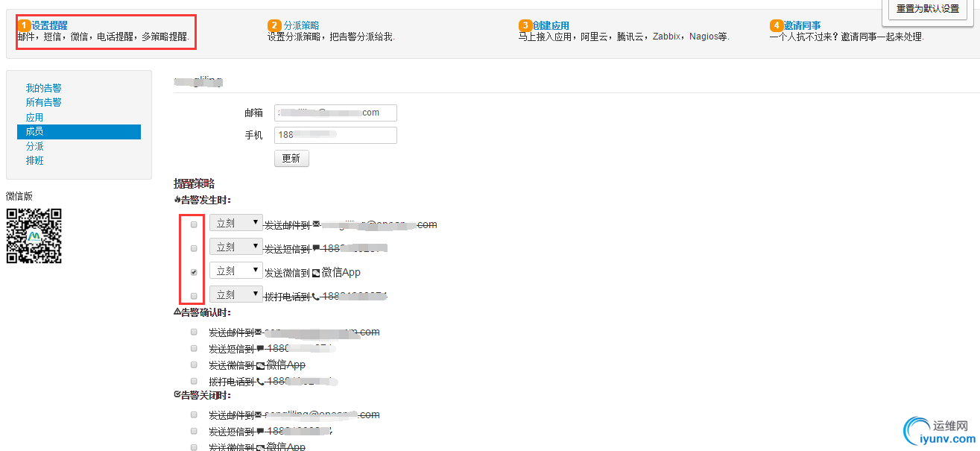Open the 立刻 dropdown for email alerts
Screen dimensions: 980x451
pos(235,221)
